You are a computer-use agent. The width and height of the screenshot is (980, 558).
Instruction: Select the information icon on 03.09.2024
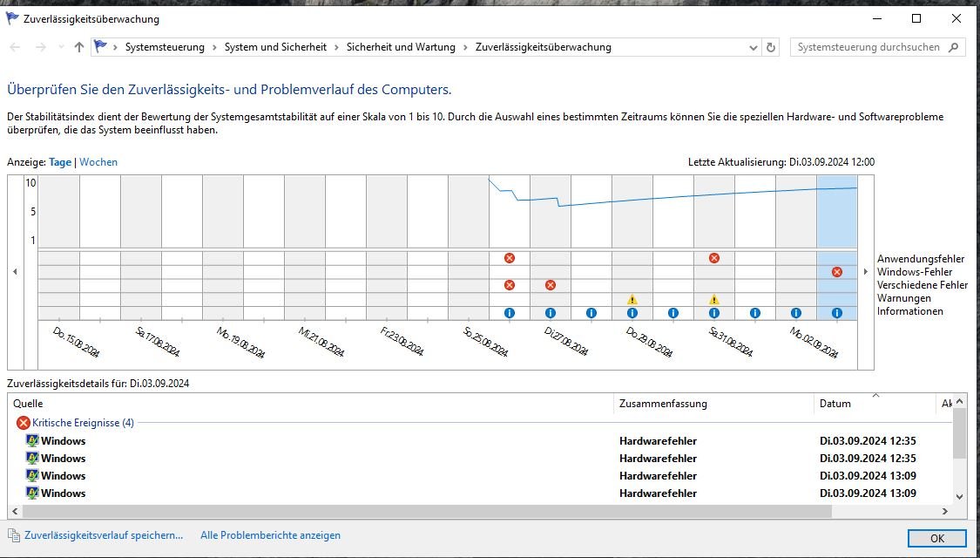point(837,313)
